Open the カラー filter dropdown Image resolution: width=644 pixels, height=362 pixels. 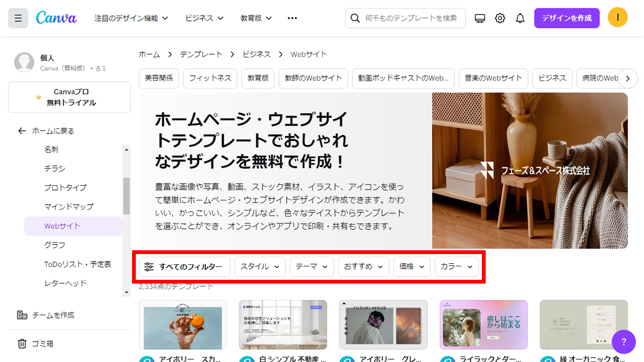coord(456,267)
